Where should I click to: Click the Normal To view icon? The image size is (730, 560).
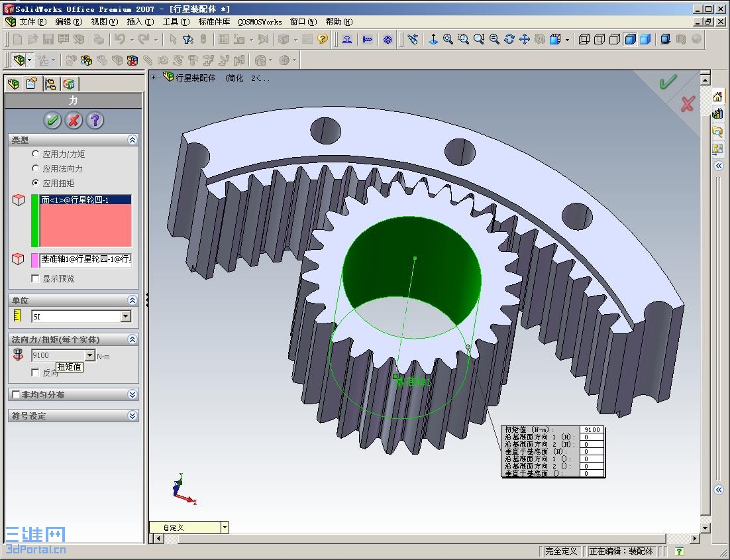pos(433,39)
